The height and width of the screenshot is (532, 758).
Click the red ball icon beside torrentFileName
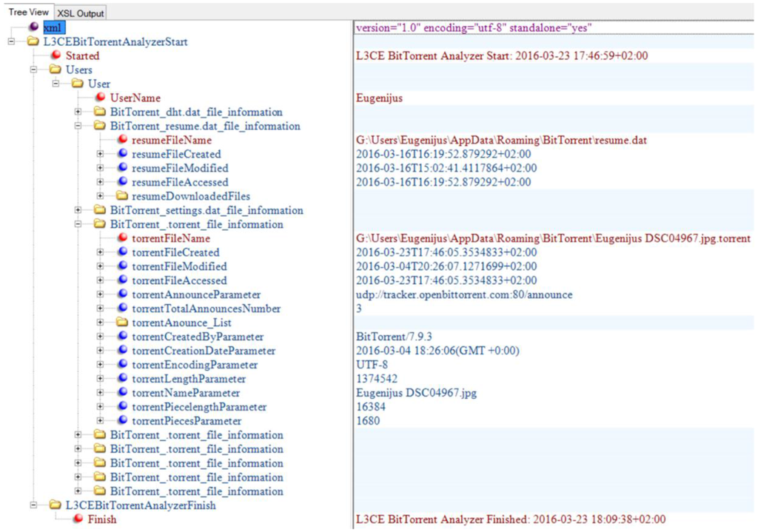[122, 238]
